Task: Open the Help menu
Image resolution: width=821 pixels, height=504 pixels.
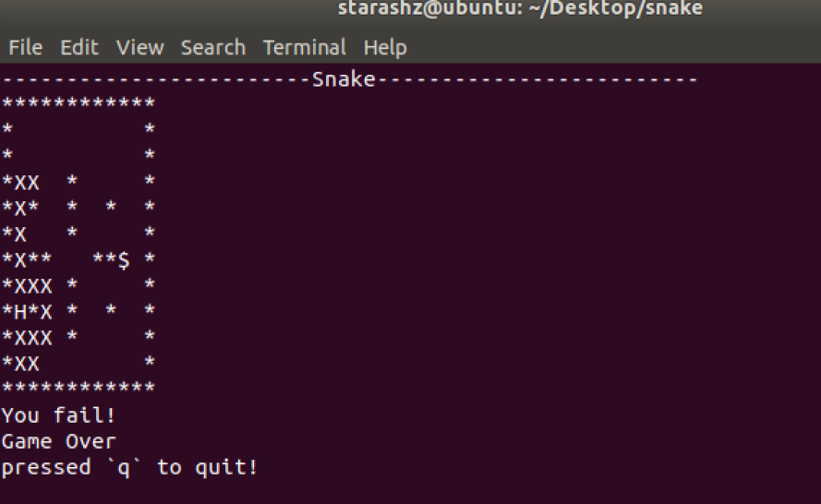Action: click(385, 48)
